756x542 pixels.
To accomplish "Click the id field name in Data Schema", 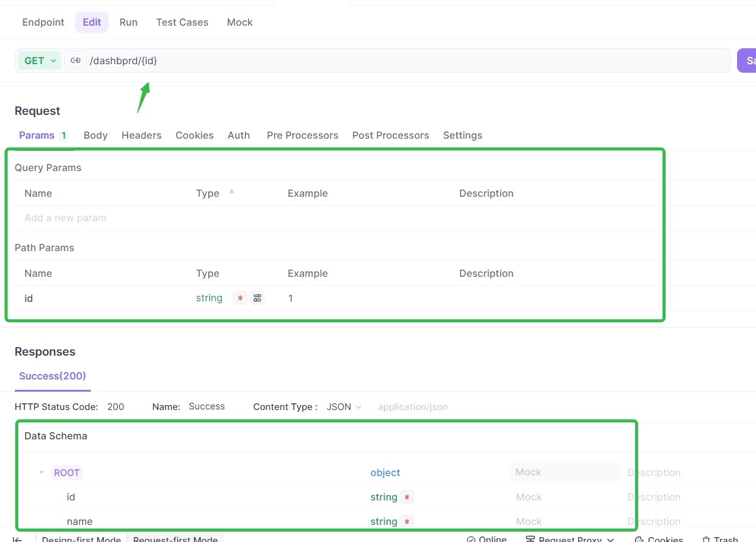I will pos(71,497).
